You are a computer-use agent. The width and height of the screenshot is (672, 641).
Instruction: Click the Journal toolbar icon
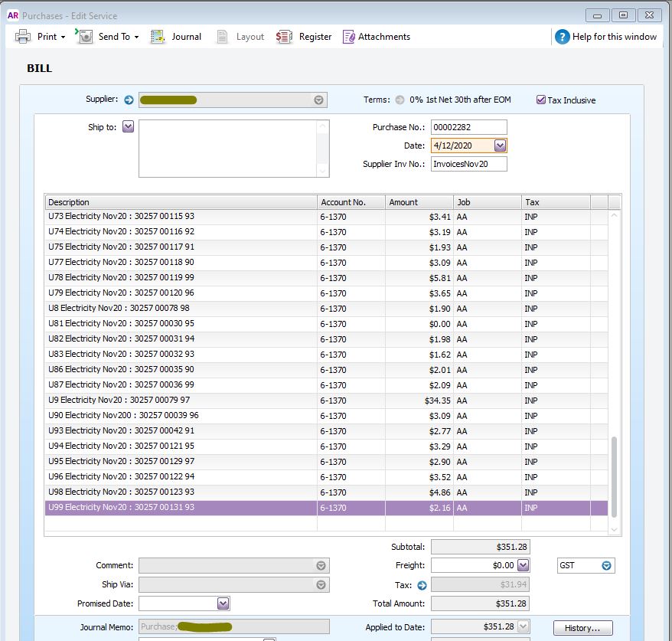(x=158, y=37)
